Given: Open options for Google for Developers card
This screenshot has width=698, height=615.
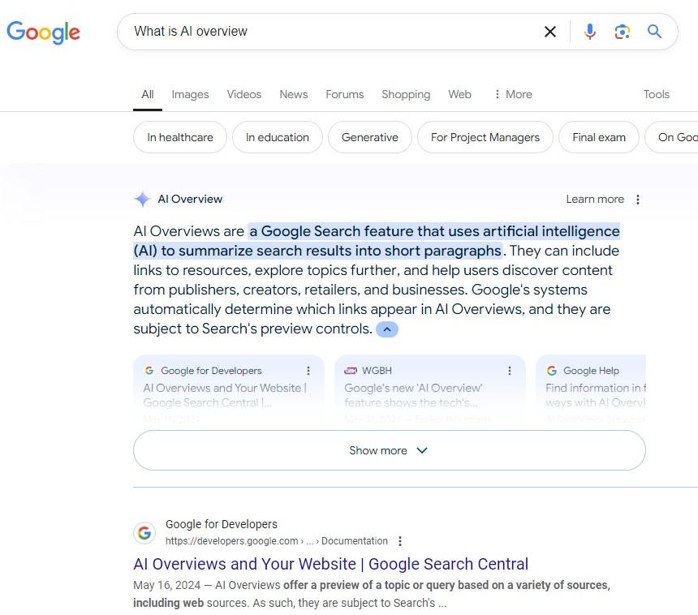Looking at the screenshot, I should coord(308,371).
